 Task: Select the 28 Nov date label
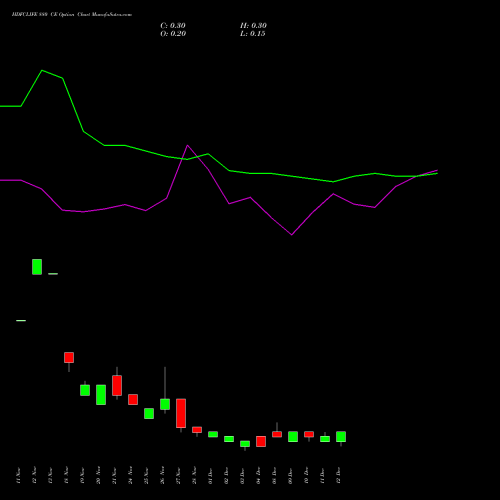click(x=194, y=475)
